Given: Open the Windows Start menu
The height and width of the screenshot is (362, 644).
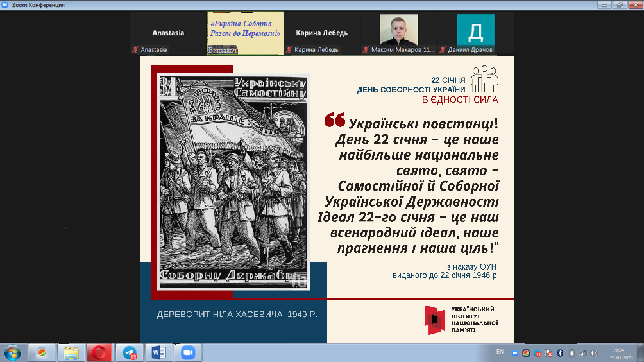Looking at the screenshot, I should pyautogui.click(x=12, y=353).
